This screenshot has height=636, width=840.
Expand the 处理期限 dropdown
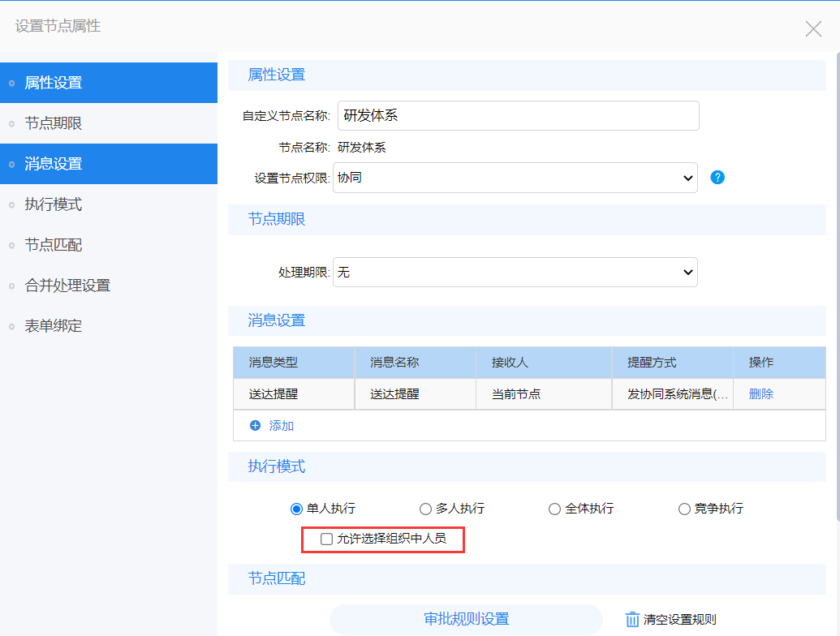coord(515,273)
